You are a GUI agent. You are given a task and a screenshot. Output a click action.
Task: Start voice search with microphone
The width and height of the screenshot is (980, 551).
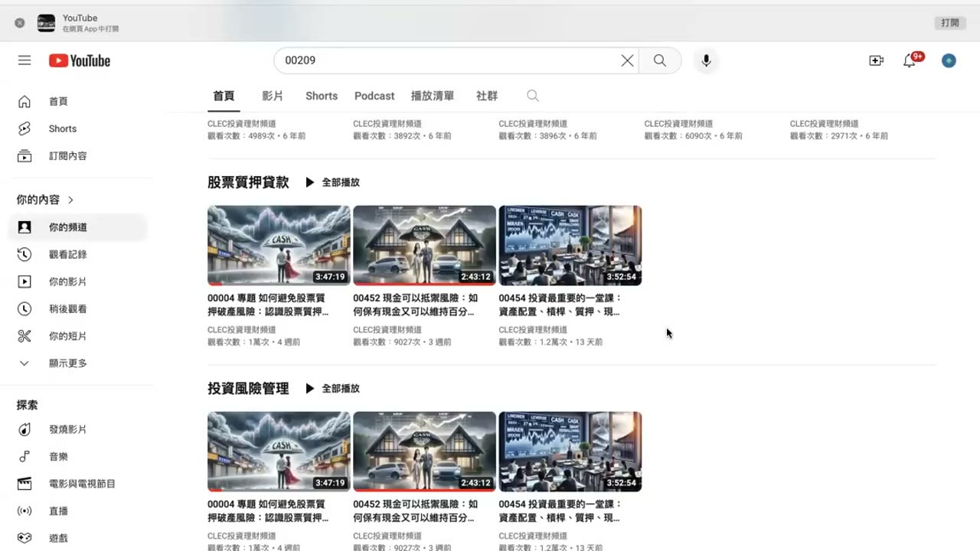pyautogui.click(x=706, y=60)
